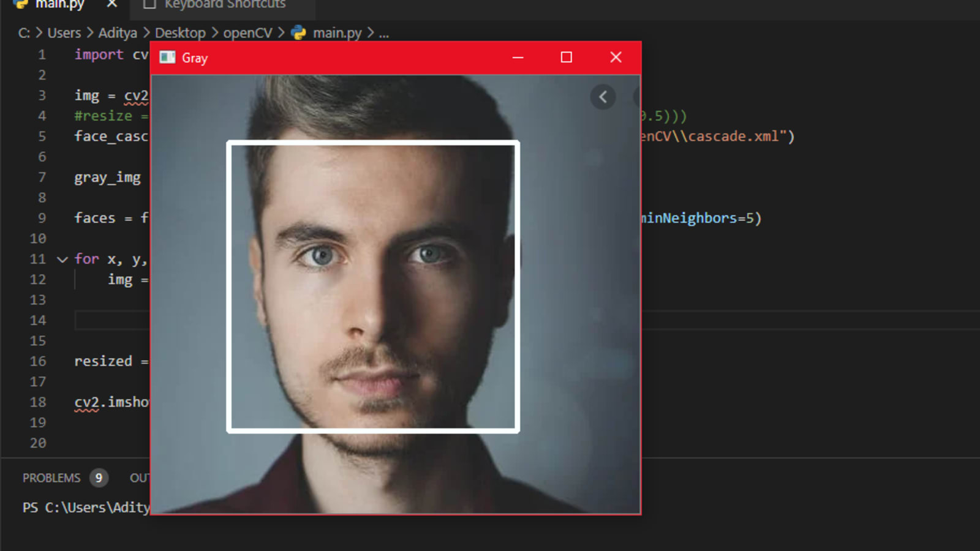This screenshot has height=551, width=980.
Task: Click line number 11 in the gutter
Action: pyautogui.click(x=38, y=259)
